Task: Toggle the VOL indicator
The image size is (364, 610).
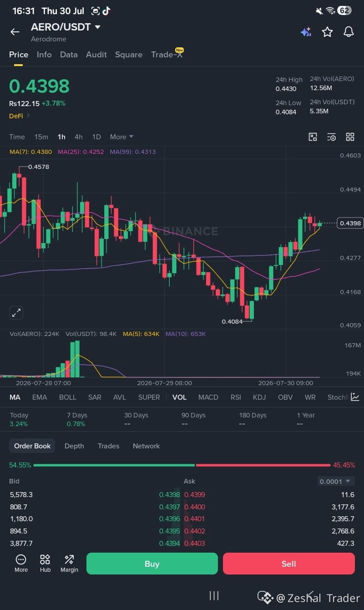Action: click(x=179, y=397)
